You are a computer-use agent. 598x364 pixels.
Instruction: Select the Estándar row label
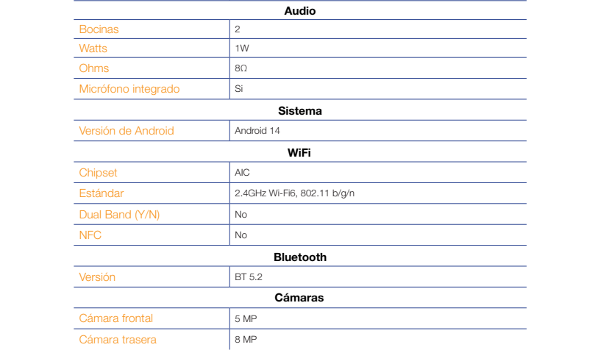coord(101,193)
